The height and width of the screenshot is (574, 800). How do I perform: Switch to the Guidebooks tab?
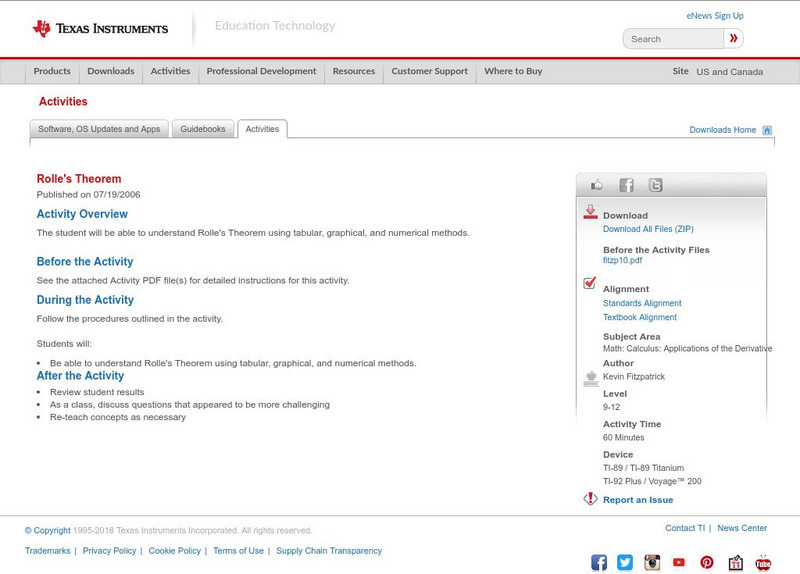coord(203,129)
